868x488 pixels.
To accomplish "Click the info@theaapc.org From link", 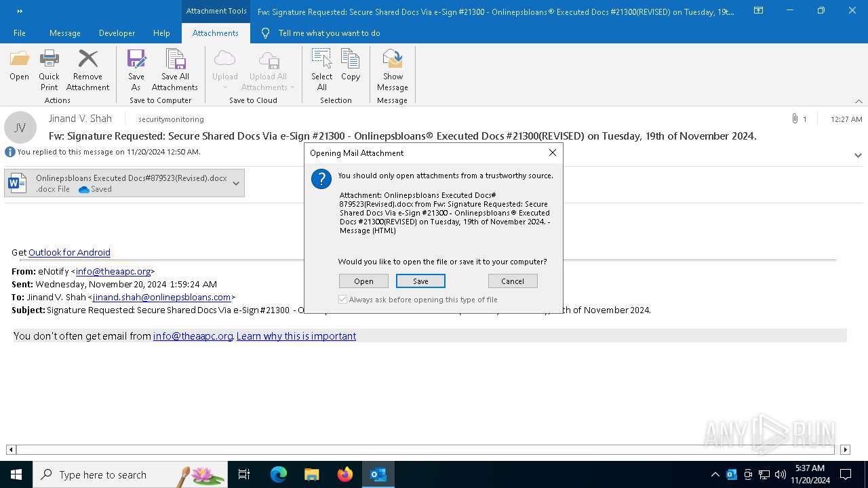I will [113, 271].
